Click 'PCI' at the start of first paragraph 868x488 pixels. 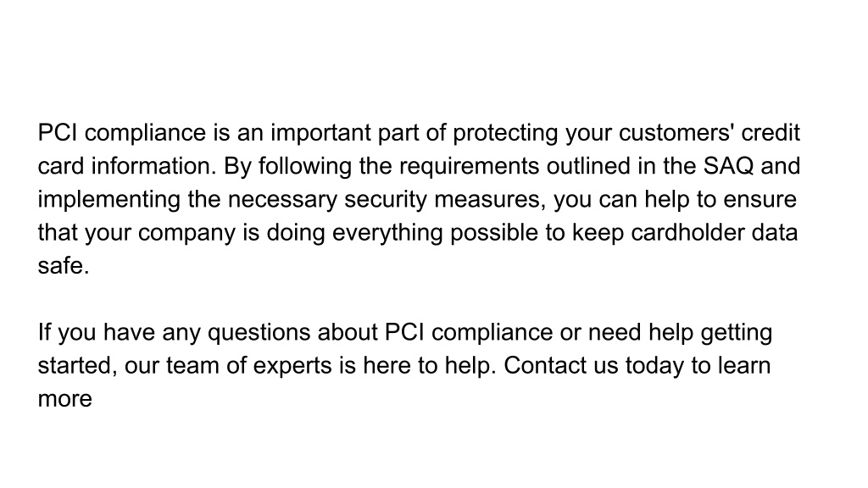coord(58,133)
